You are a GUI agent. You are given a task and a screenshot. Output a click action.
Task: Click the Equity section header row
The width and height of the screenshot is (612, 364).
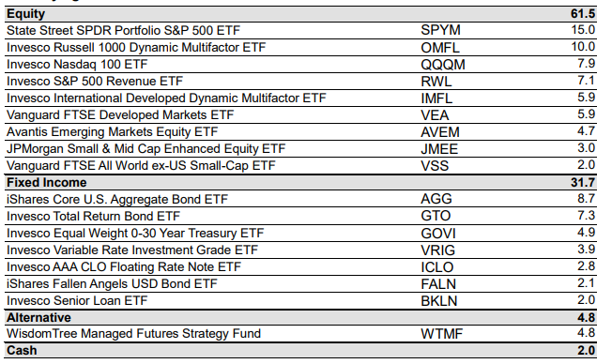(x=300, y=14)
